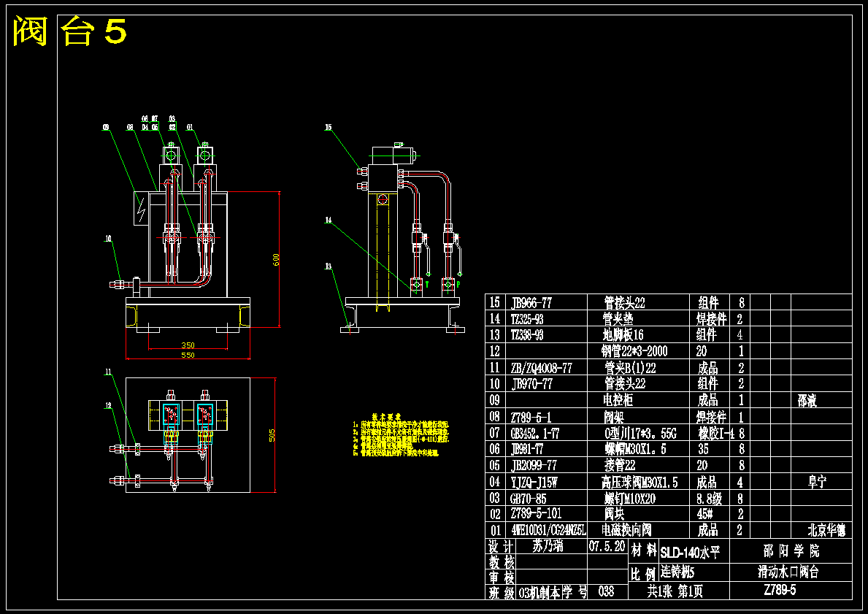
Task: Click callout label 09 on front view
Action: pos(106,127)
